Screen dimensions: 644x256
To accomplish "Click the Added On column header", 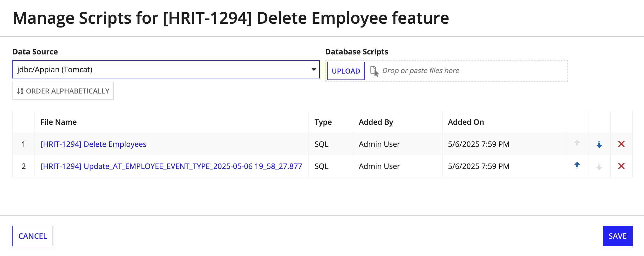I will (x=466, y=122).
